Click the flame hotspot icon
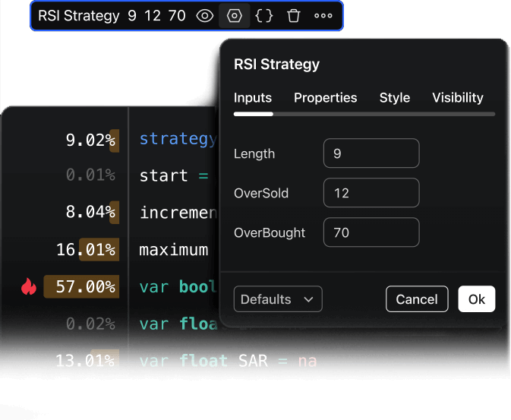Viewport: 511px width, 420px height. 29,286
